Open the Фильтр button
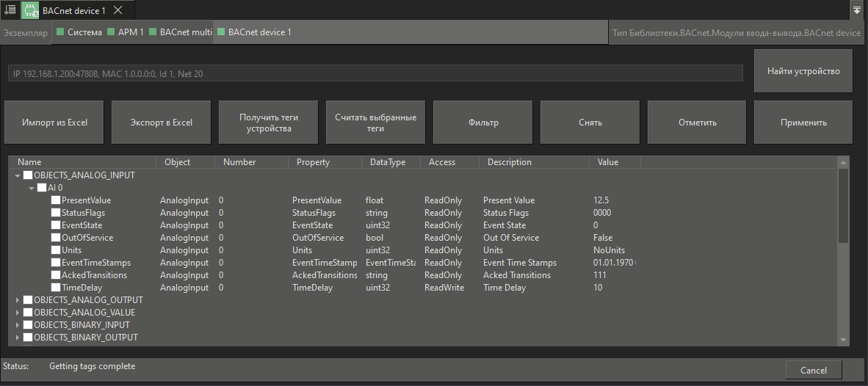This screenshot has height=386, width=868. pos(482,123)
